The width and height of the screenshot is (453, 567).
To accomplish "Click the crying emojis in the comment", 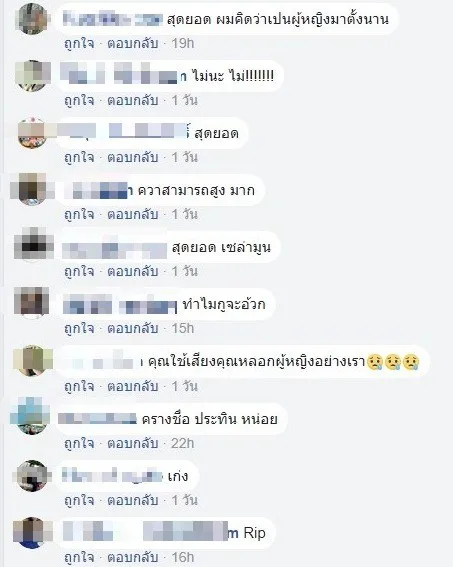I will (393, 362).
